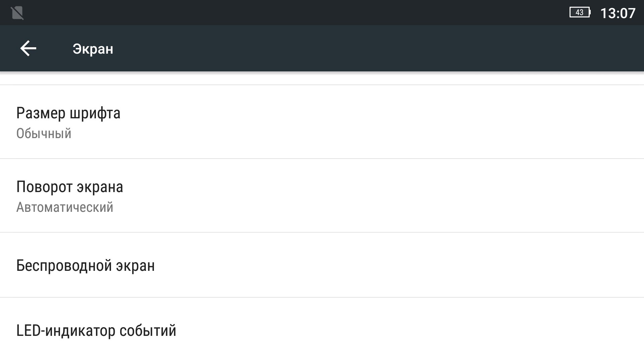Tap the word событий in LED row

click(x=148, y=330)
